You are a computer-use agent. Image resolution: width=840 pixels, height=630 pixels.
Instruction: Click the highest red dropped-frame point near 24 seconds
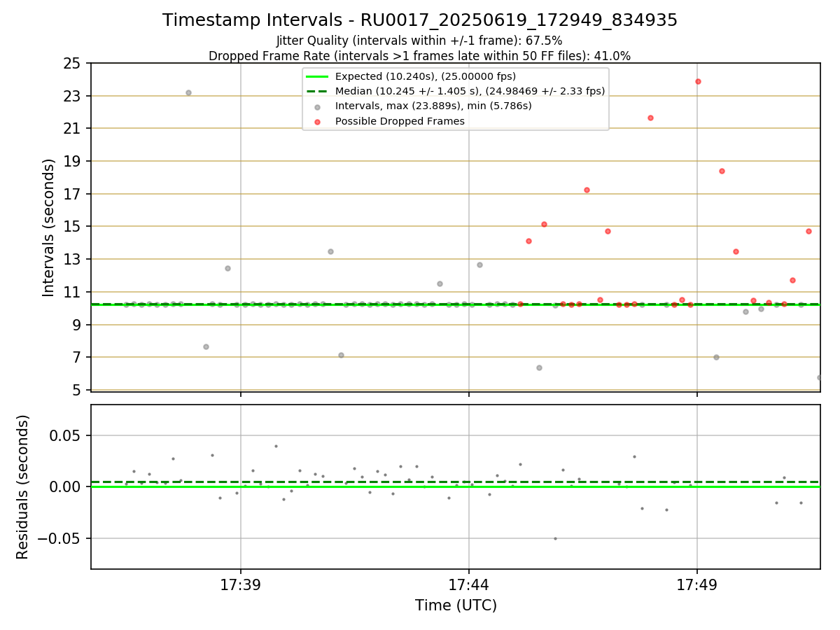698,81
